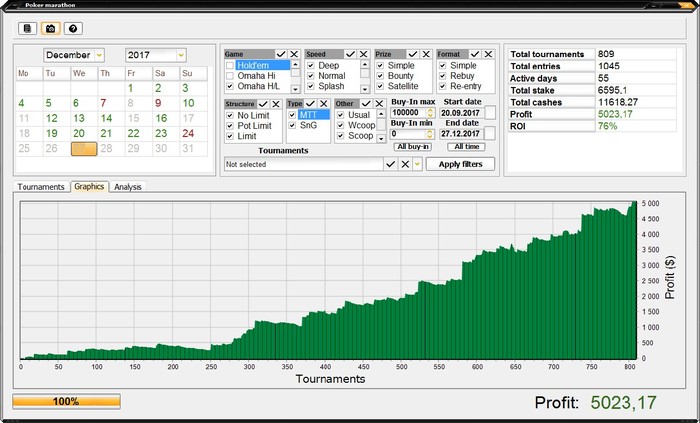Viewport: 700px width, 423px height.
Task: Adjust the Buy-In min spinner arrows
Action: [429, 134]
